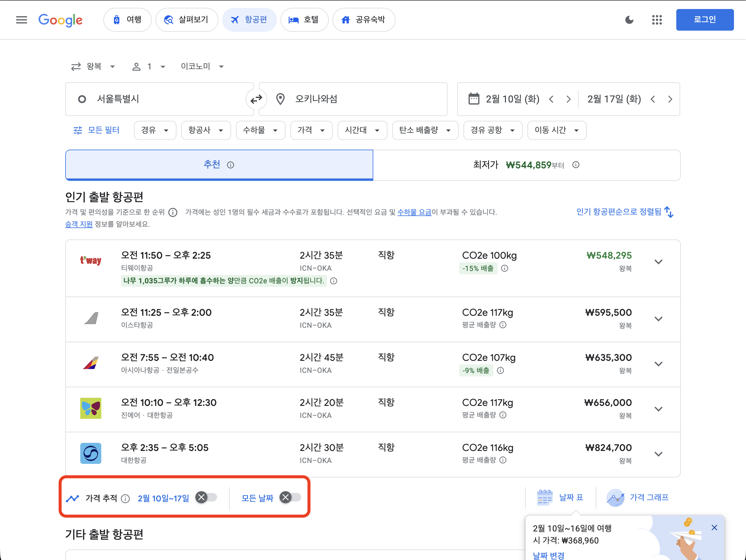Enable dark mode with the moon icon

click(629, 20)
